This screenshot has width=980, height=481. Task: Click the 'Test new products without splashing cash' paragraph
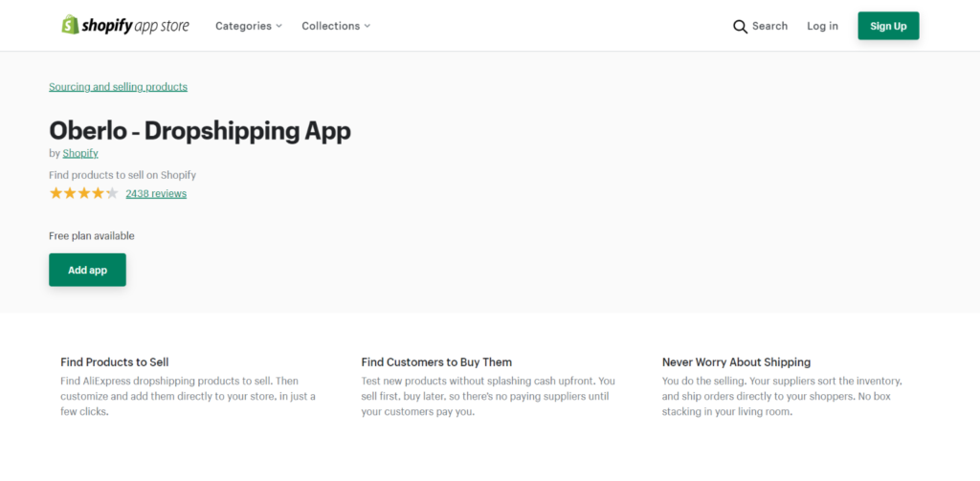488,396
